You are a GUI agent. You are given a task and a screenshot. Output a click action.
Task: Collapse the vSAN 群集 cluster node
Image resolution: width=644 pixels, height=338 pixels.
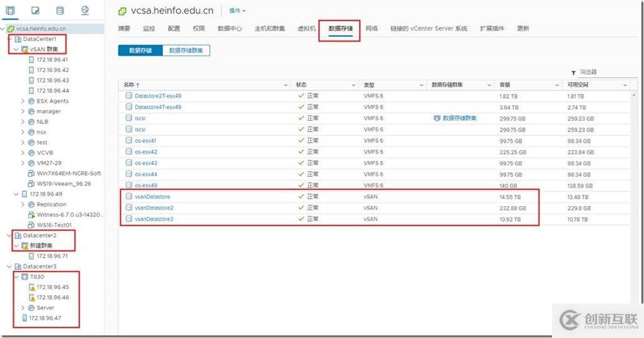pos(16,50)
